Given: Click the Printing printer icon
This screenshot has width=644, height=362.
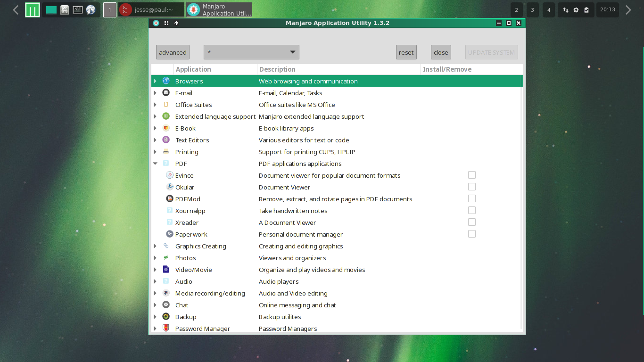Looking at the screenshot, I should click(x=166, y=152).
